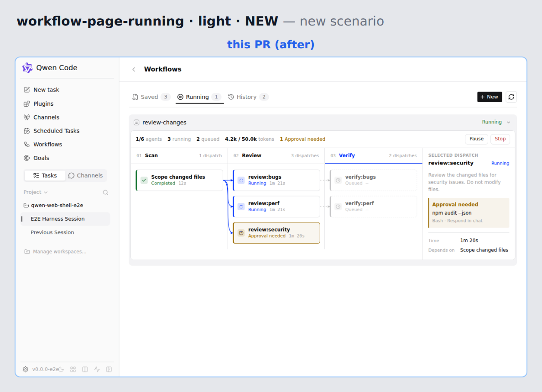Select the 02 Review stage header
Viewport: 542px width, 392px height.
276,156
